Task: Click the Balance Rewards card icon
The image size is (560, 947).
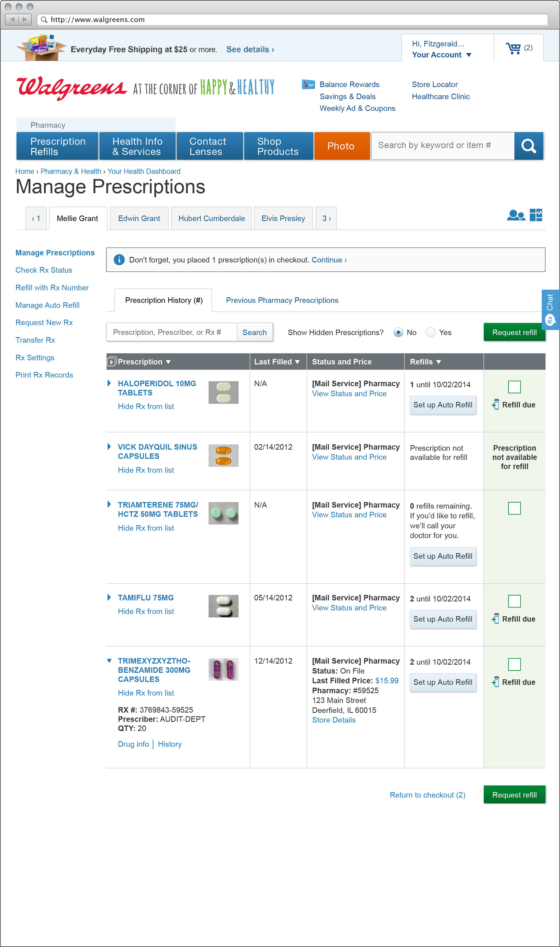Action: tap(308, 84)
